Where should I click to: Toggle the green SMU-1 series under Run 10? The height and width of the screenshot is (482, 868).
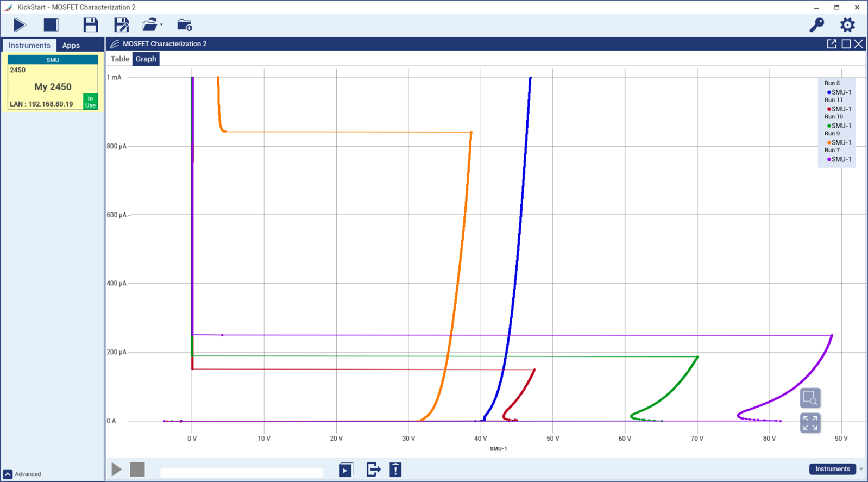point(839,126)
